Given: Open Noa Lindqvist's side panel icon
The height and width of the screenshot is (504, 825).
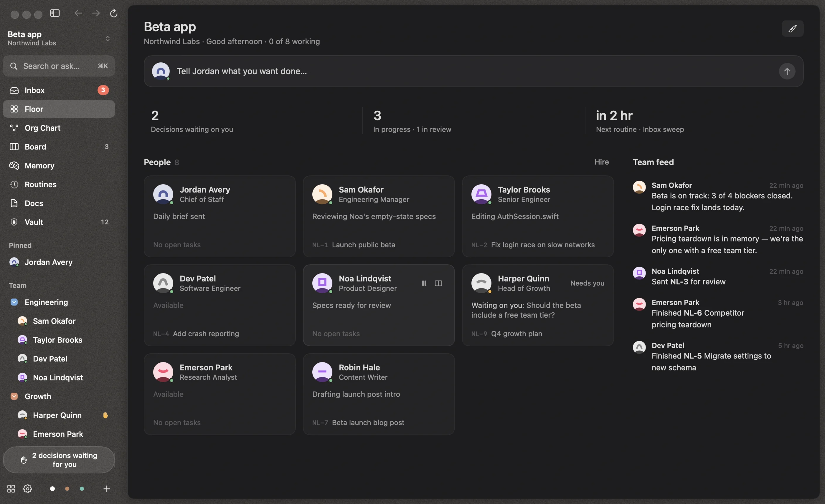Looking at the screenshot, I should (438, 283).
